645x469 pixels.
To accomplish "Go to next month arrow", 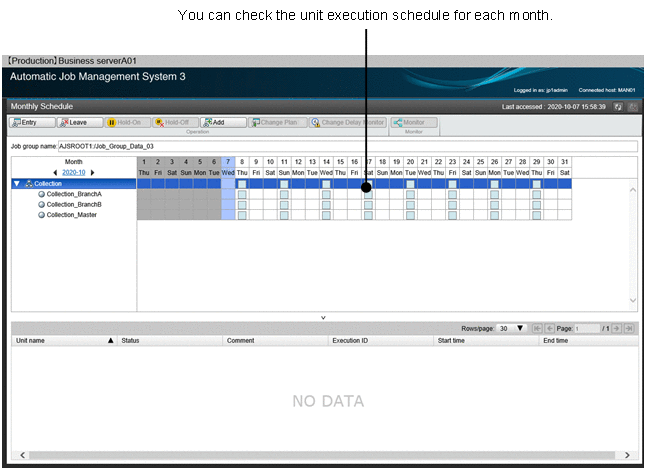I will click(x=93, y=173).
